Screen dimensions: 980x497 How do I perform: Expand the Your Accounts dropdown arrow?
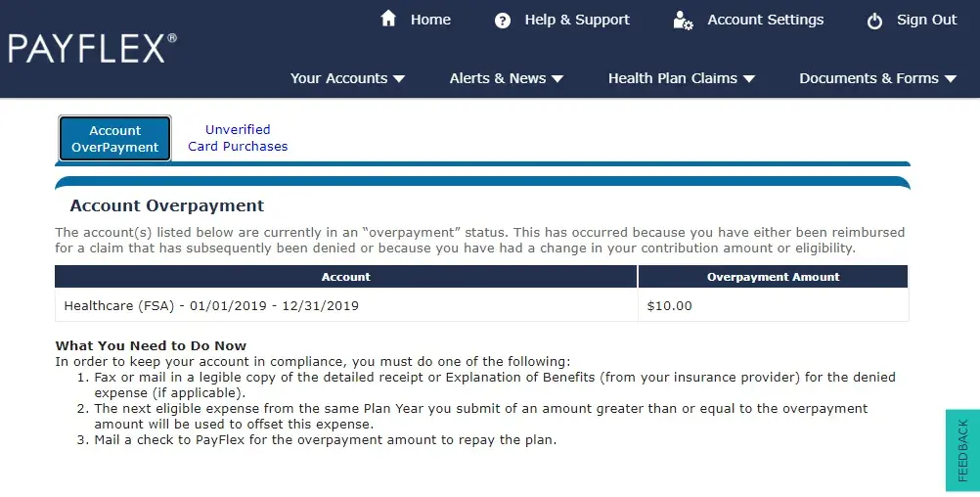point(399,79)
